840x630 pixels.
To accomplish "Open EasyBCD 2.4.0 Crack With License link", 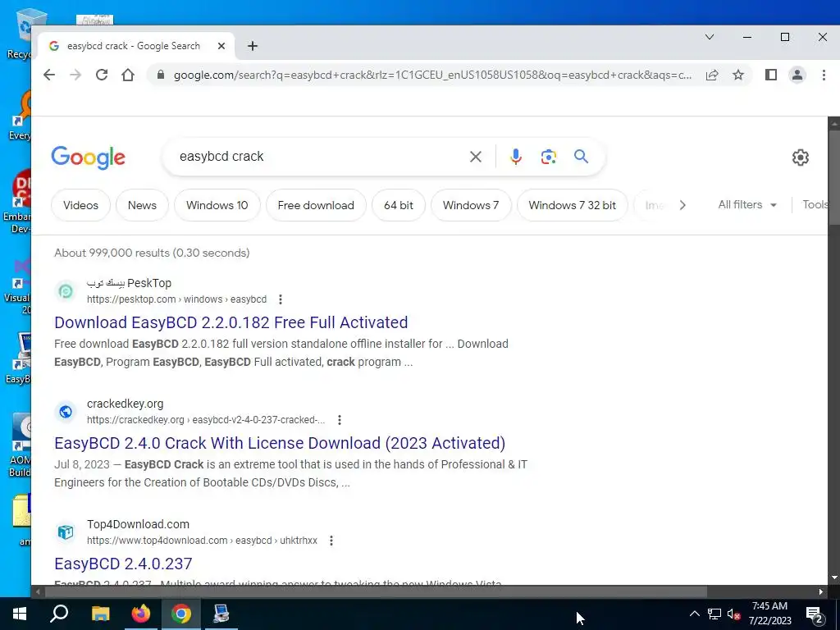I will click(280, 443).
